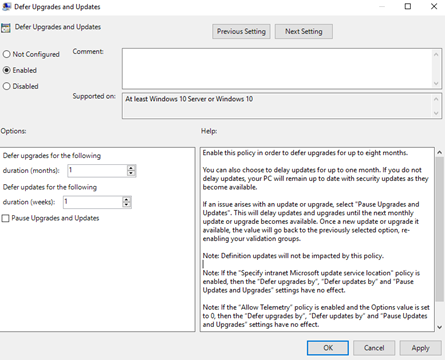Viewport: 445px width, 360px height.
Task: Click the defer upgrades months field
Action: [x=97, y=170]
